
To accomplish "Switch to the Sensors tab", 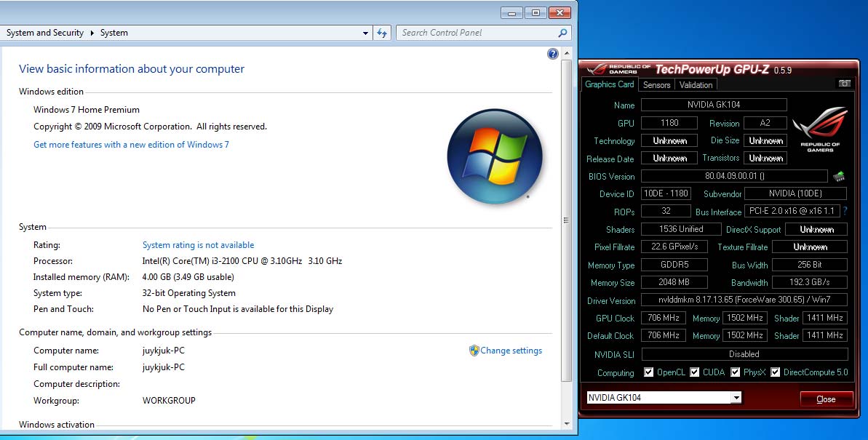I will (656, 84).
